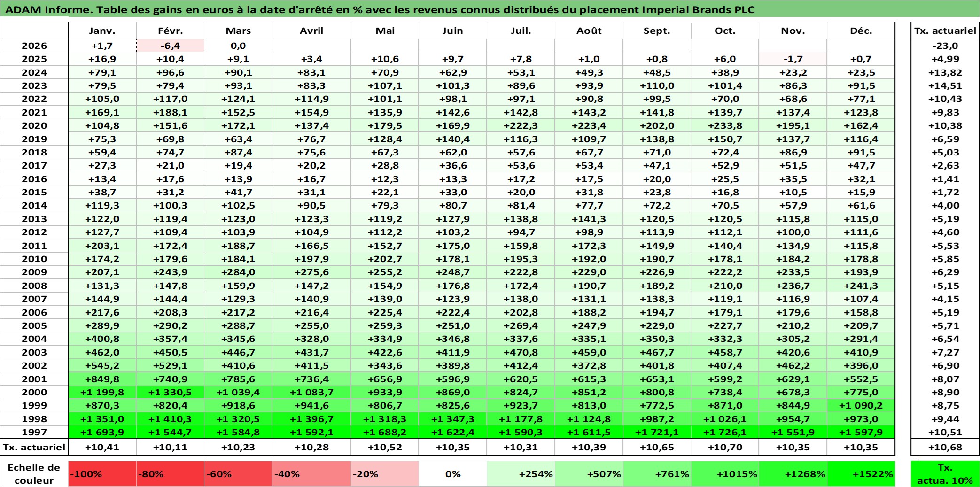980x487 pixels.
Task: Click the -6,4 cell for February 2026
Action: click(x=170, y=46)
